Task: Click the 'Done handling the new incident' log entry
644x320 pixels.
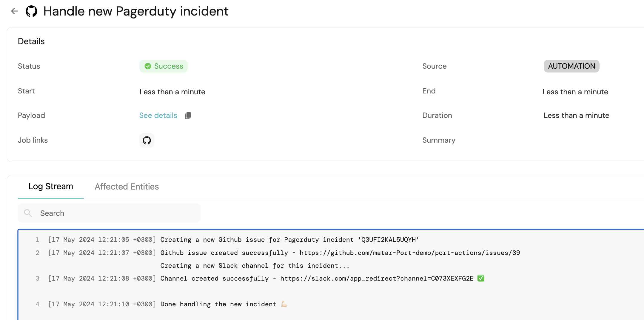Action: coord(218,304)
